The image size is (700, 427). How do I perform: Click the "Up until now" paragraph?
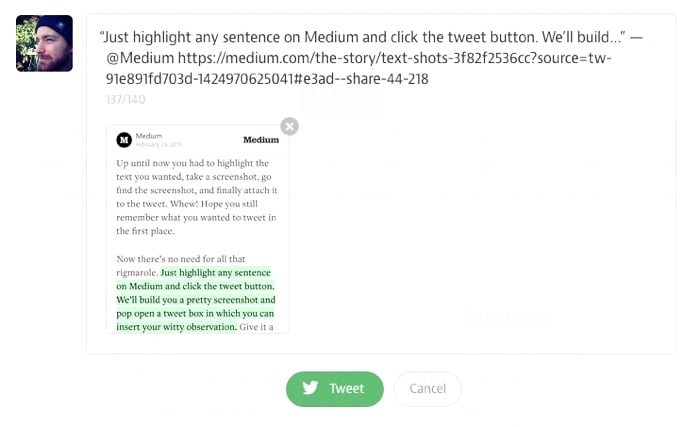(195, 196)
